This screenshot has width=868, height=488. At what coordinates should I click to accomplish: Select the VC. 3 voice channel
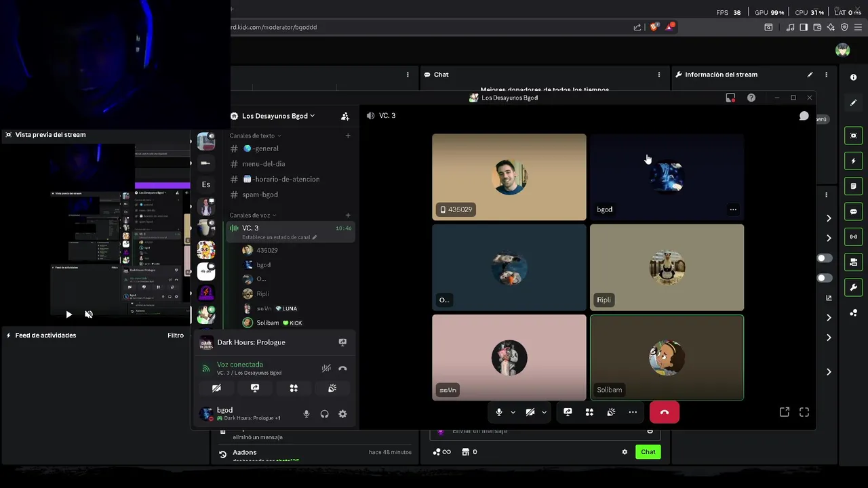click(290, 232)
